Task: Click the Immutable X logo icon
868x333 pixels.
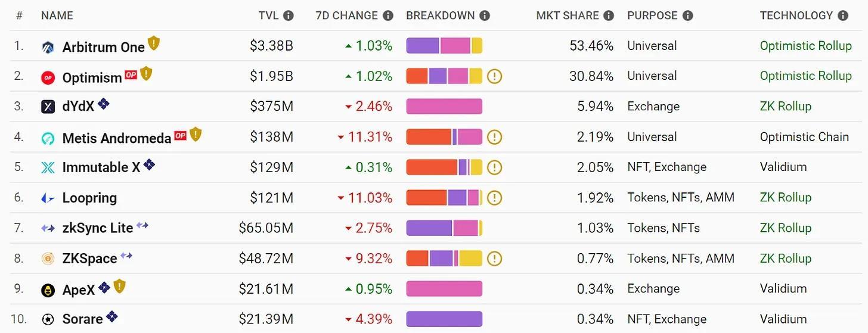Action: click(x=48, y=167)
